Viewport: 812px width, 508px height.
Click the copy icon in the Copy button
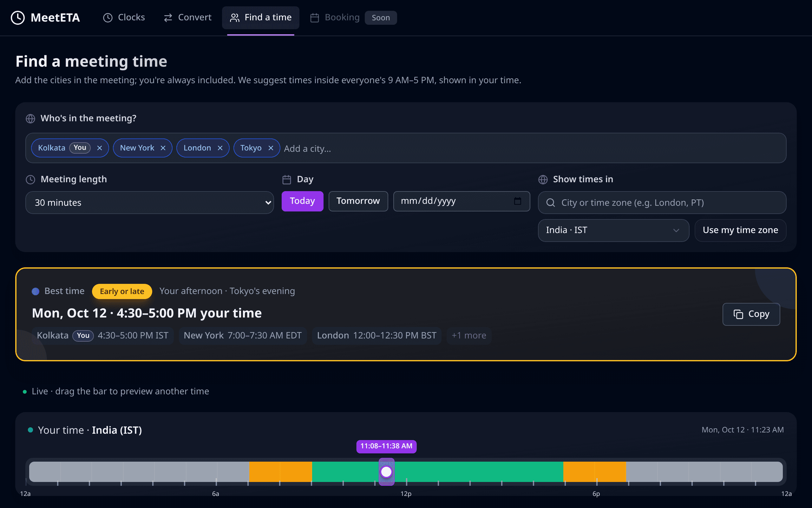(738, 314)
